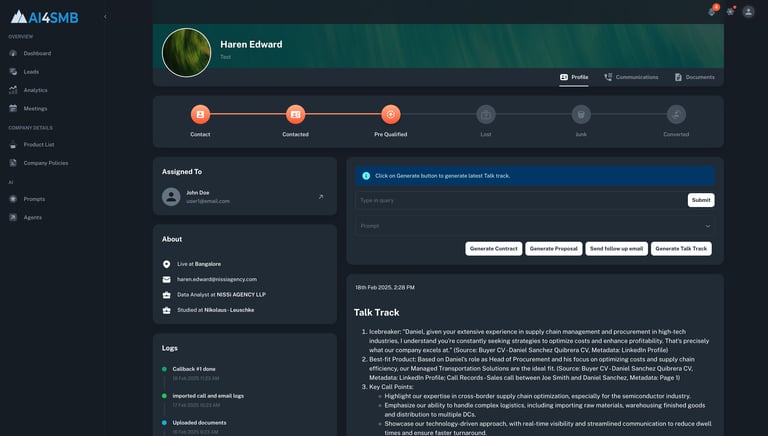The image size is (768, 436).
Task: Open the Leads sidebar item
Action: 31,72
